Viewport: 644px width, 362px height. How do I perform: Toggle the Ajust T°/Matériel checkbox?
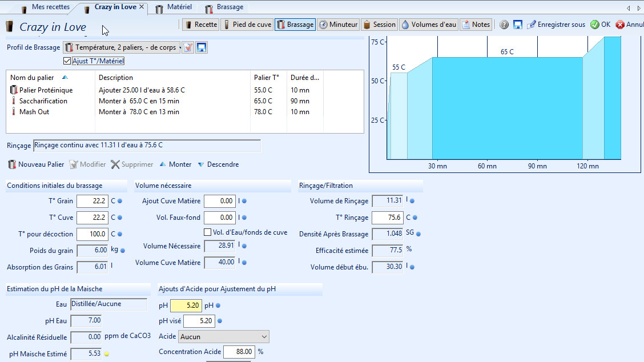(67, 61)
